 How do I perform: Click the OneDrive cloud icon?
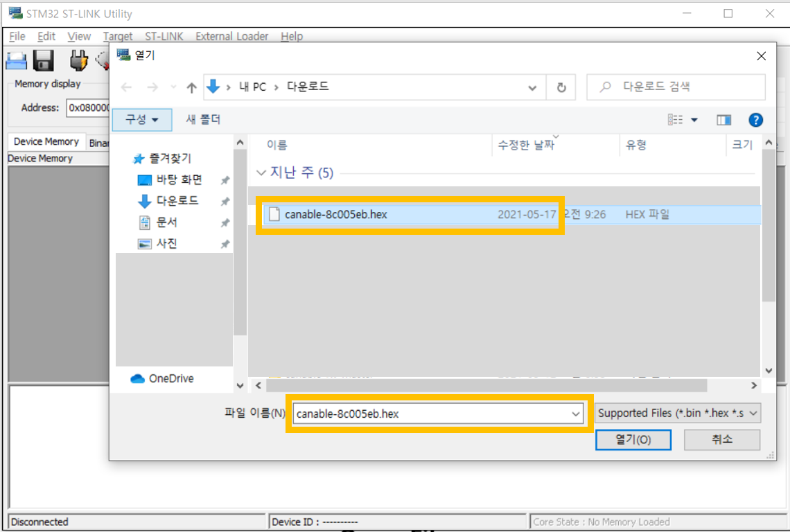coord(137,378)
